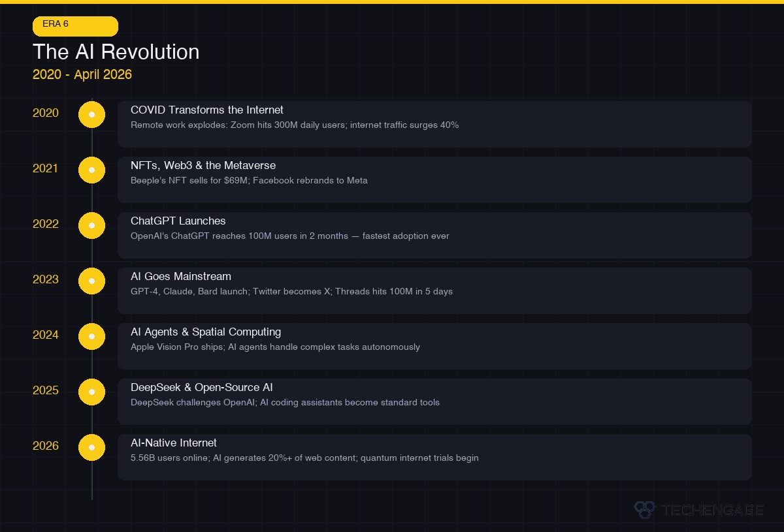Select the 2023 timeline marker dot
Viewport: 784px width, 532px height.
(x=91, y=281)
